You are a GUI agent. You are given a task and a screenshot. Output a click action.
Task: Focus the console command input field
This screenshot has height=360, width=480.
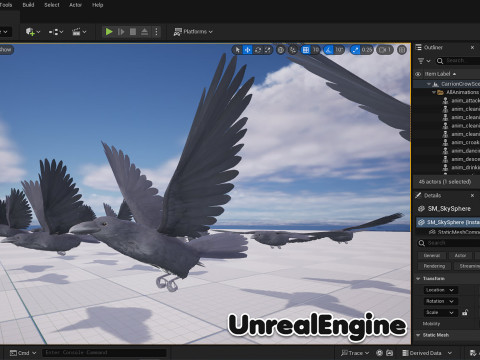[x=104, y=353]
